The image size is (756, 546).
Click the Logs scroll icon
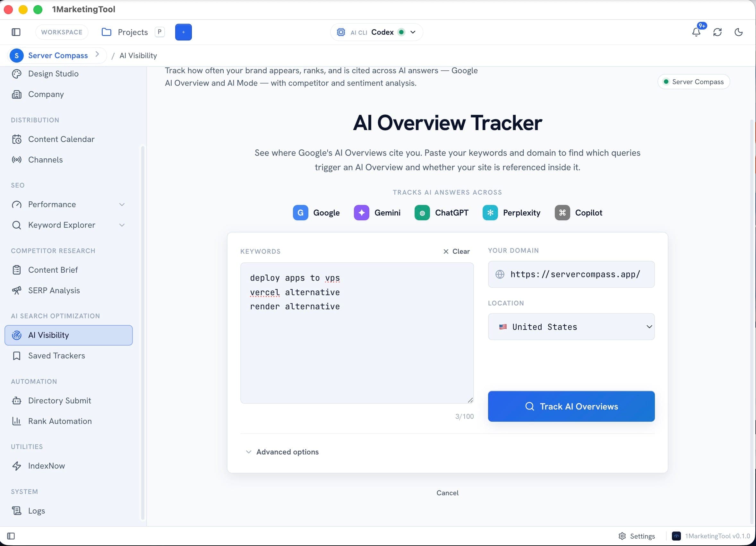point(17,511)
